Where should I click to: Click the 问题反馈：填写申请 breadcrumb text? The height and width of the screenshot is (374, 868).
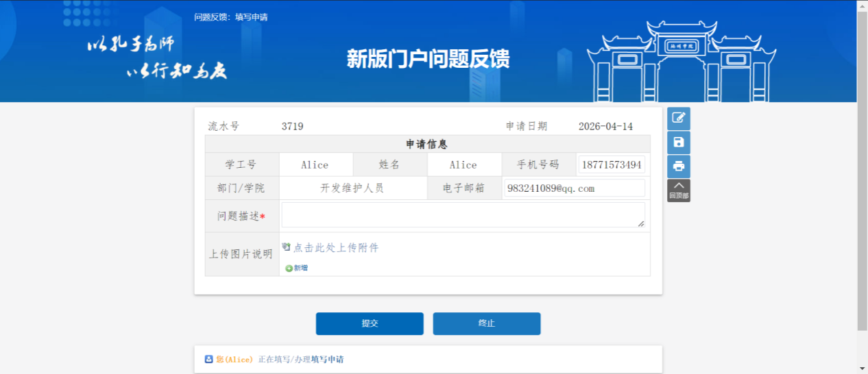230,17
